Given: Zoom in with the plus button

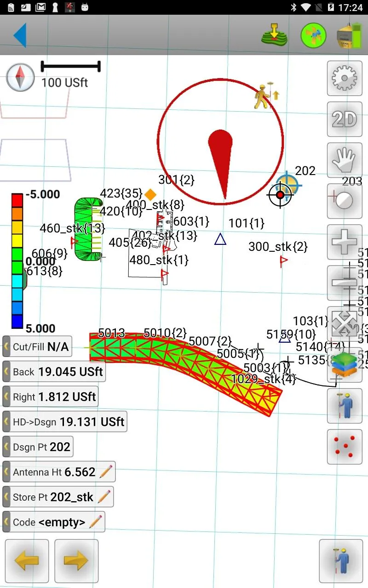Looking at the screenshot, I should [345, 242].
